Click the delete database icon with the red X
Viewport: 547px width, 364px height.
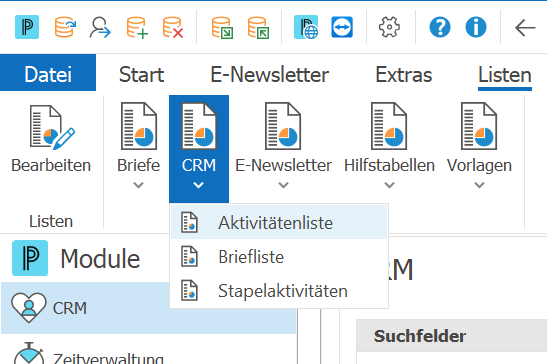coord(173,27)
